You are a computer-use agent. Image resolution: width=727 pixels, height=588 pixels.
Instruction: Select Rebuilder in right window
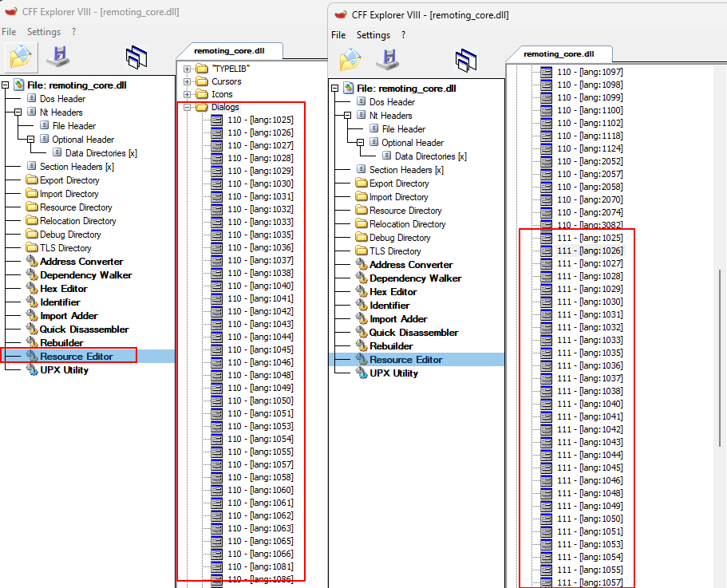point(391,346)
